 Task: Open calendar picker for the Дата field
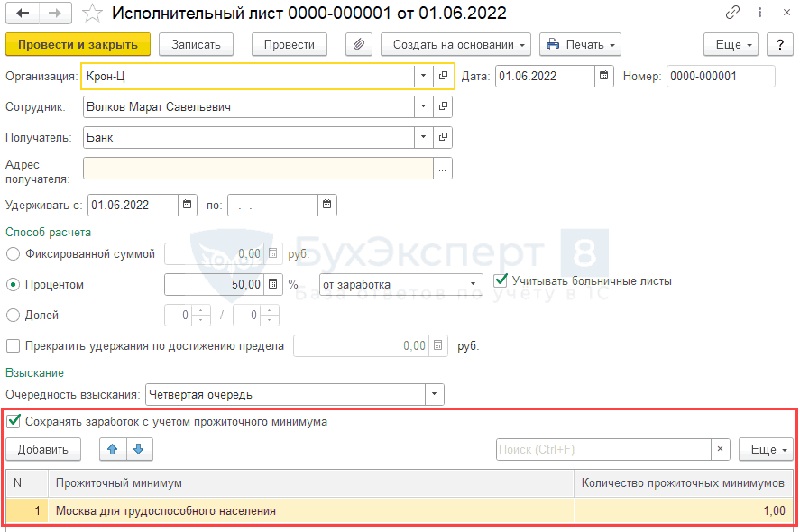click(x=604, y=77)
